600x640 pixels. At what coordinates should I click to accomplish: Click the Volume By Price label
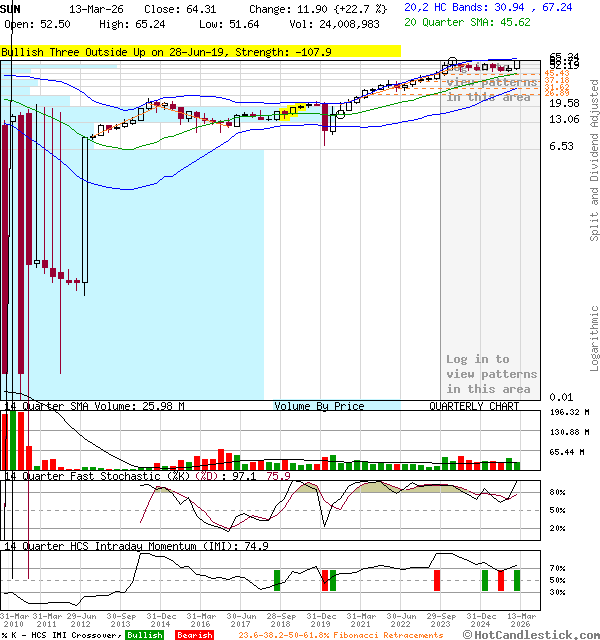tap(319, 407)
